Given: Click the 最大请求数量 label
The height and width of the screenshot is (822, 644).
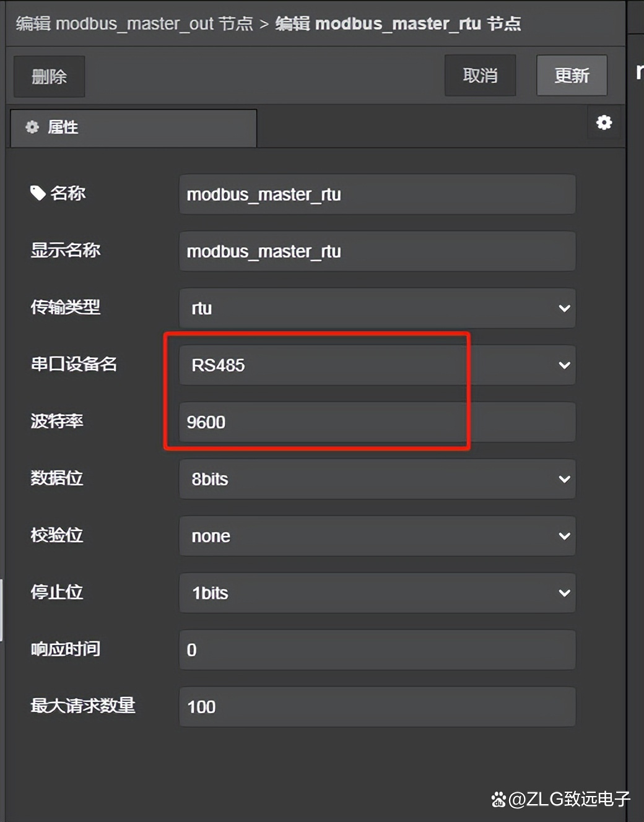Looking at the screenshot, I should (x=83, y=706).
